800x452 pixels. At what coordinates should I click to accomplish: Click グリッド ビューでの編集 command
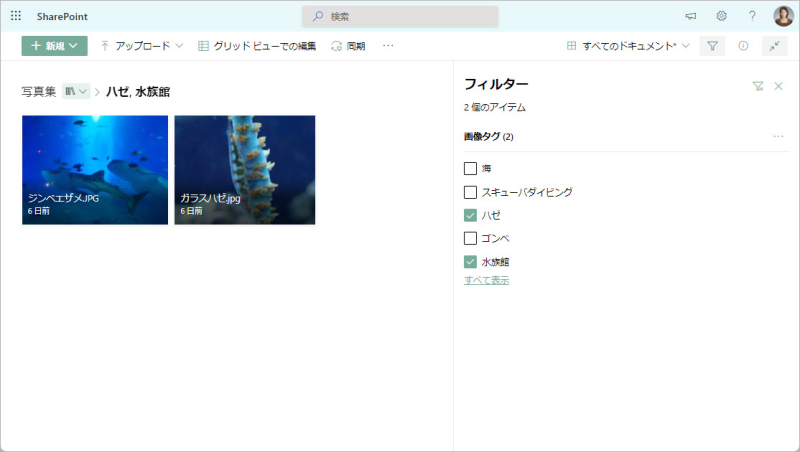(257, 46)
